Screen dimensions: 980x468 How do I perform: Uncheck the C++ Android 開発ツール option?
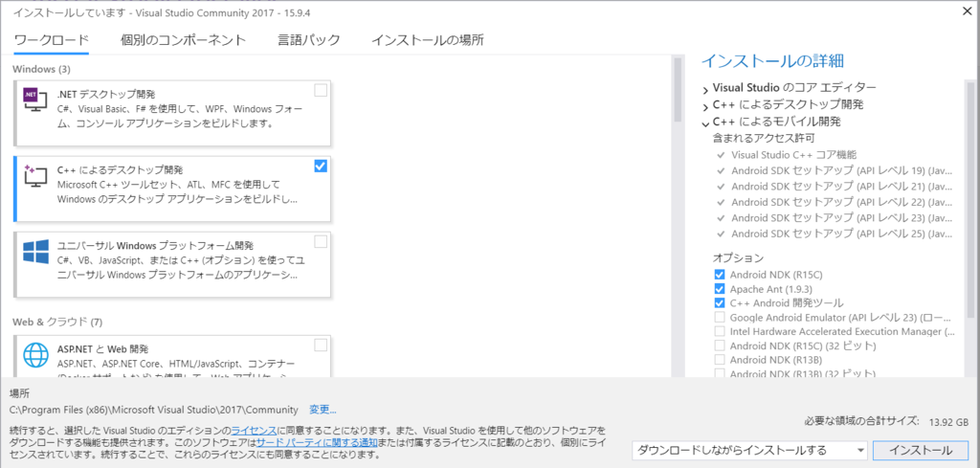tap(720, 303)
